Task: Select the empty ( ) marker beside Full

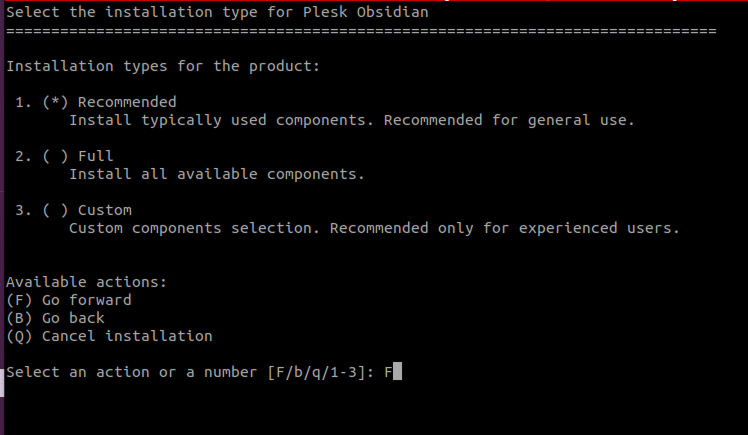Action: coord(55,156)
